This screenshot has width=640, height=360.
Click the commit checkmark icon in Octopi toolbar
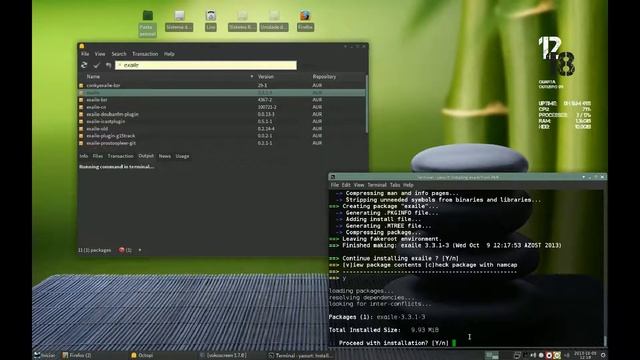(x=96, y=65)
